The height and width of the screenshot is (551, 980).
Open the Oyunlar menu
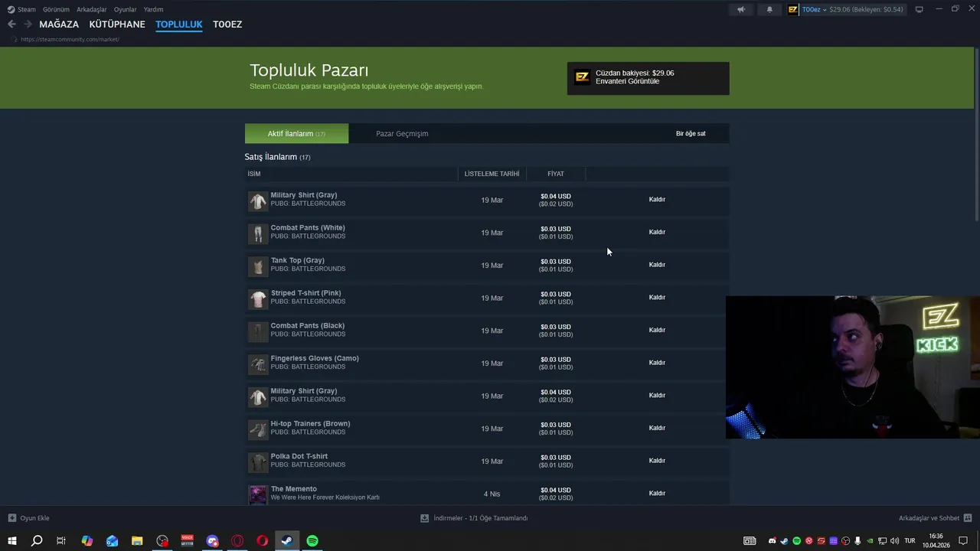pyautogui.click(x=125, y=9)
